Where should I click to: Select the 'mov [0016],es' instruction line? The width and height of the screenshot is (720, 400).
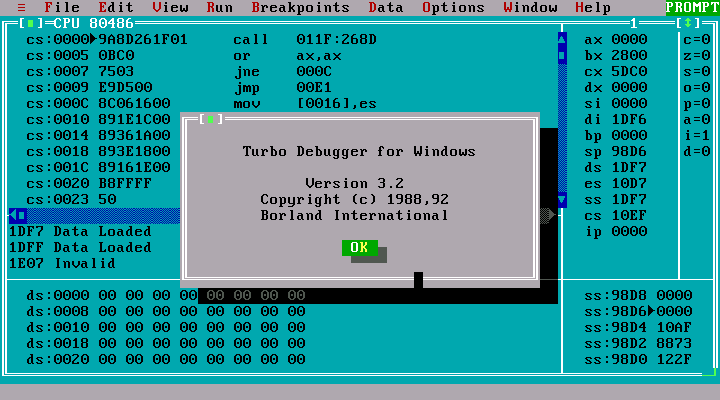(202, 103)
